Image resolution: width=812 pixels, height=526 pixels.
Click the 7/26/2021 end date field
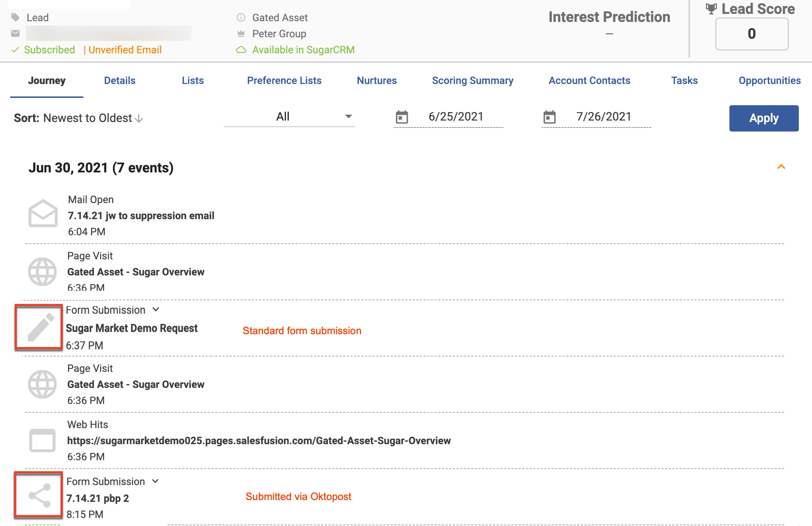coord(603,117)
